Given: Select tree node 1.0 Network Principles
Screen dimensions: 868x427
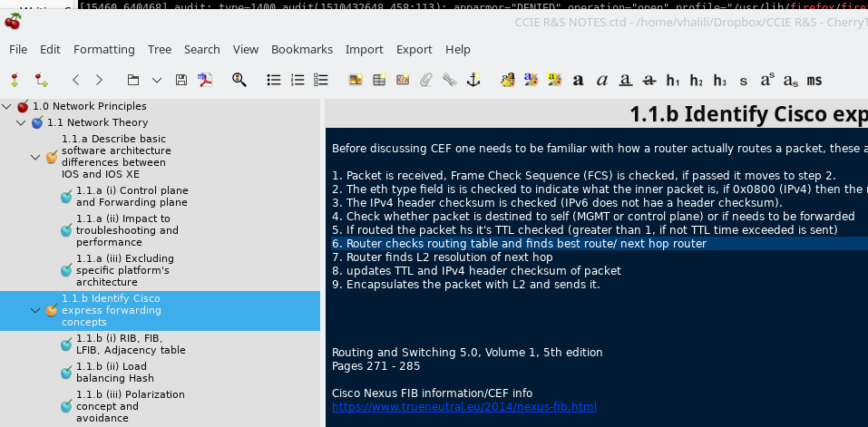Looking at the screenshot, I should coord(90,106).
